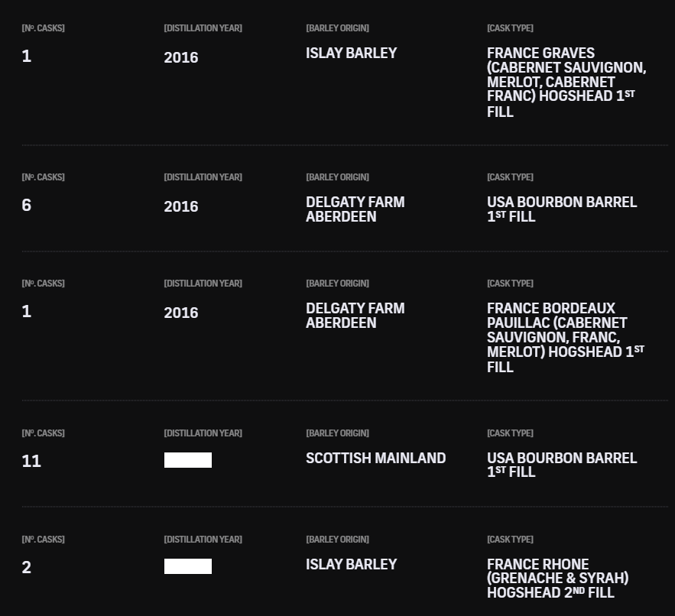
Task: Click cask count 2 in the last row
Action: click(27, 567)
